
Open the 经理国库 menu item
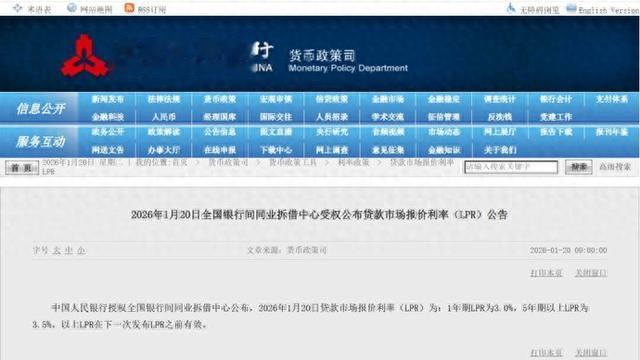(220, 117)
